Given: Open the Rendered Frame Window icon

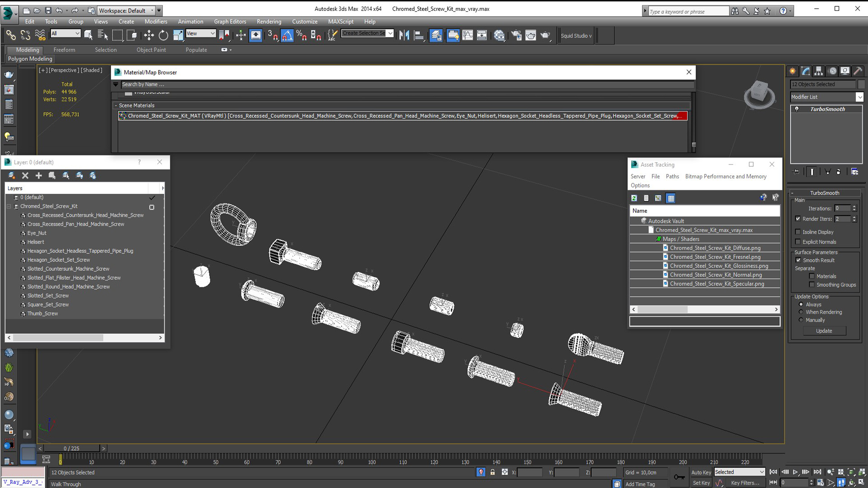Looking at the screenshot, I should (x=531, y=35).
